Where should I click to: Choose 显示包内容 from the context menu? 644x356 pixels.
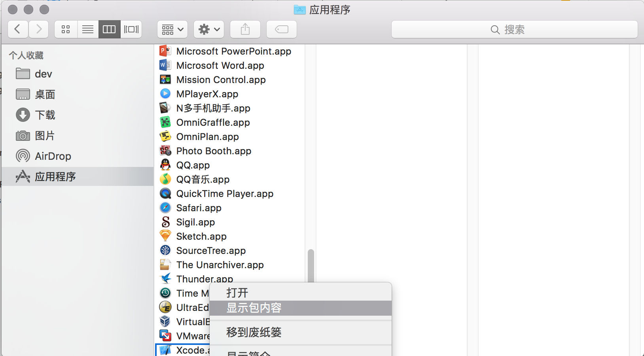(301, 308)
